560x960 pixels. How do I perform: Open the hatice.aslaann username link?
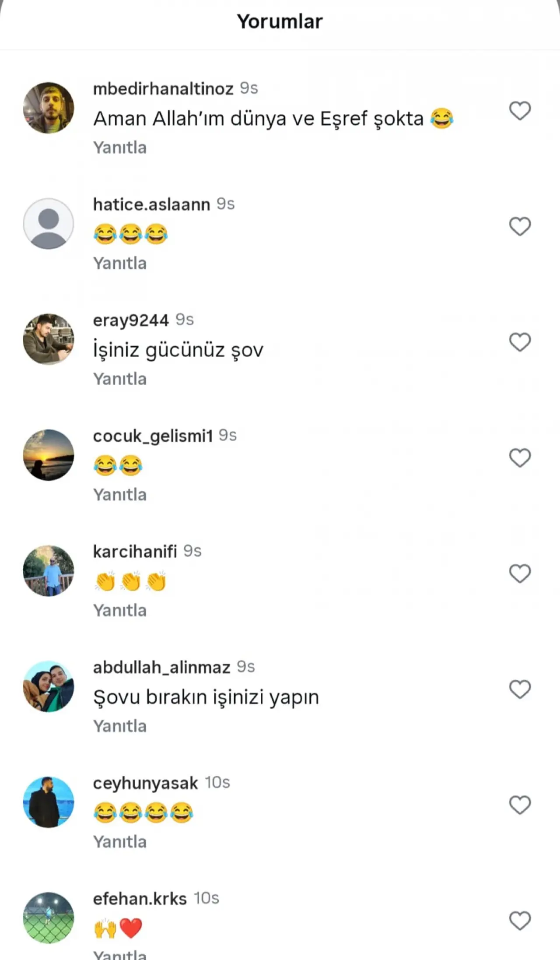151,204
